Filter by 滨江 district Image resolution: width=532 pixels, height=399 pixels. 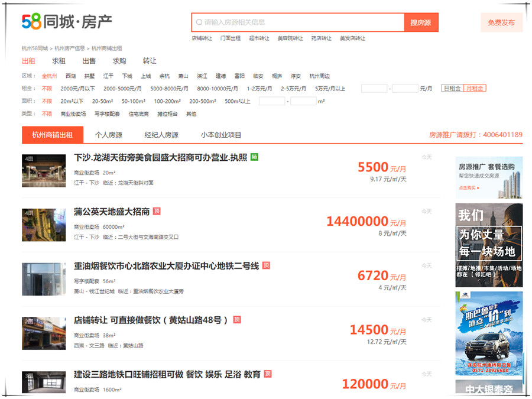(202, 76)
